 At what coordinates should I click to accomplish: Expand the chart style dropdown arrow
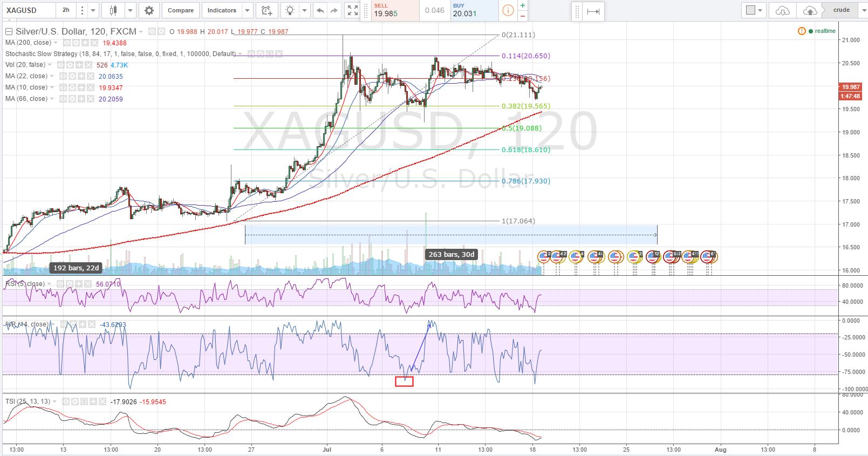[x=131, y=10]
